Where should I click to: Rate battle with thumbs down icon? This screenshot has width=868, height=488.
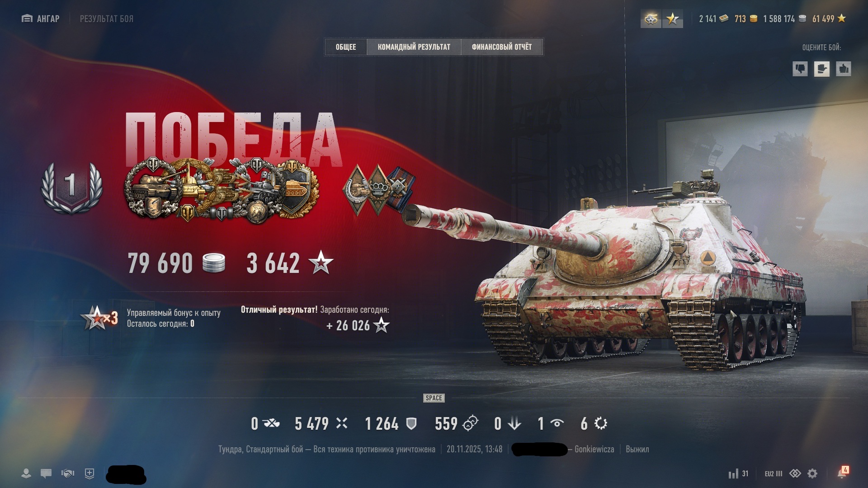[800, 69]
